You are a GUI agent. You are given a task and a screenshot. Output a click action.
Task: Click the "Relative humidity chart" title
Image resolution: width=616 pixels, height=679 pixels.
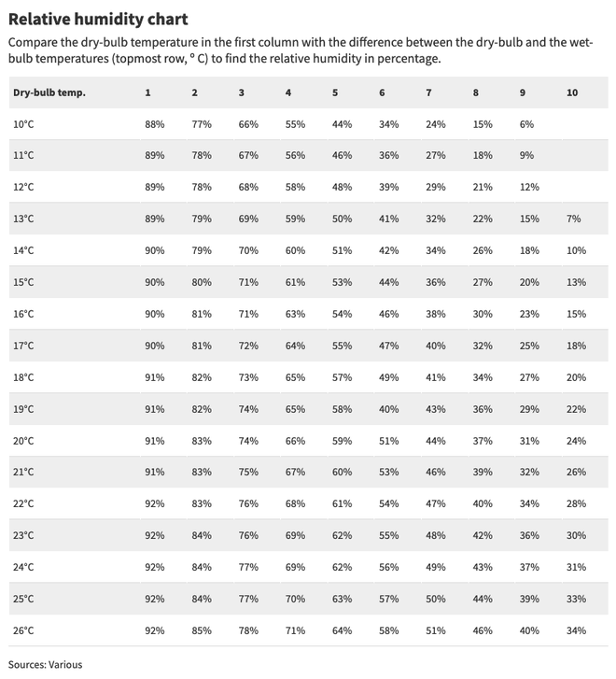click(98, 19)
